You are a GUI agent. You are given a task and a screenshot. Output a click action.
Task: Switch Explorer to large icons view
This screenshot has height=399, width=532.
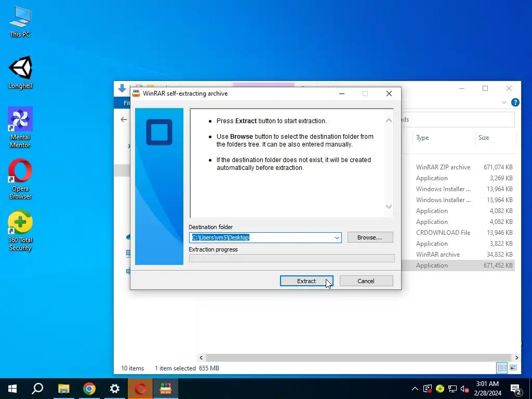[513, 368]
